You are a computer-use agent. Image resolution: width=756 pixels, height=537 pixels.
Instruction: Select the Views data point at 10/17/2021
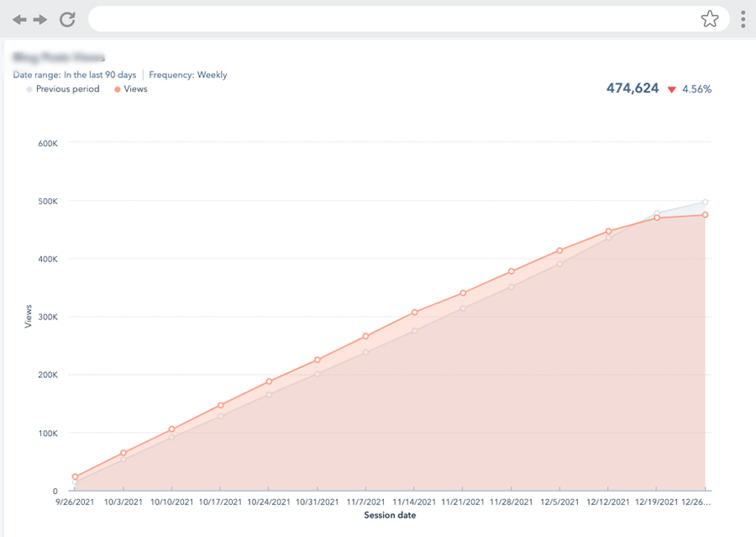[221, 405]
